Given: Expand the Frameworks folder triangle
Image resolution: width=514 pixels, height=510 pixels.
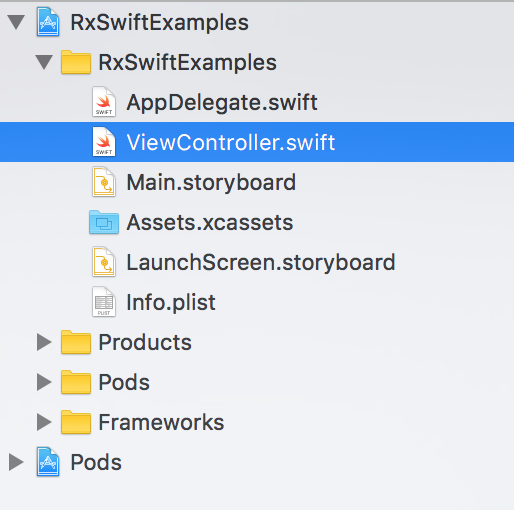Looking at the screenshot, I should coord(44,422).
